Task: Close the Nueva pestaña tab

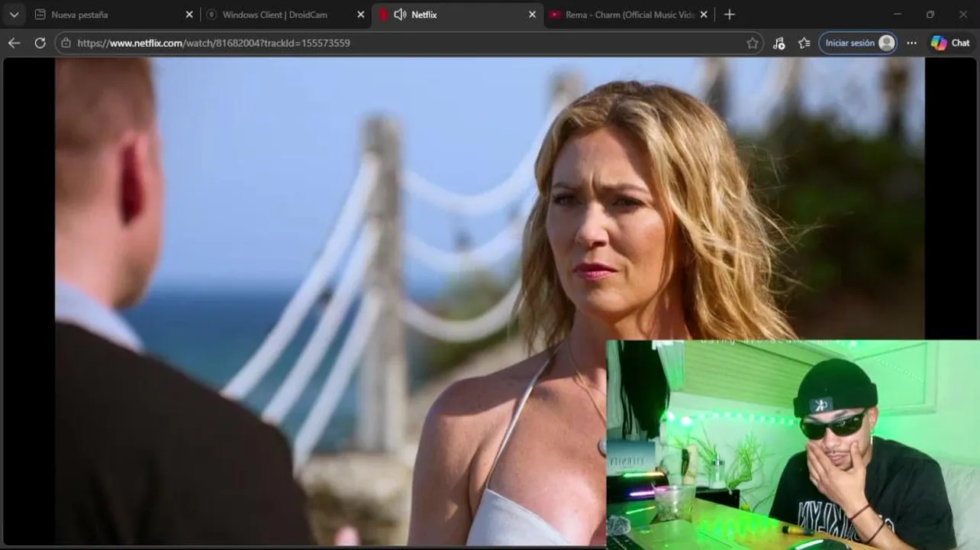Action: tap(189, 15)
